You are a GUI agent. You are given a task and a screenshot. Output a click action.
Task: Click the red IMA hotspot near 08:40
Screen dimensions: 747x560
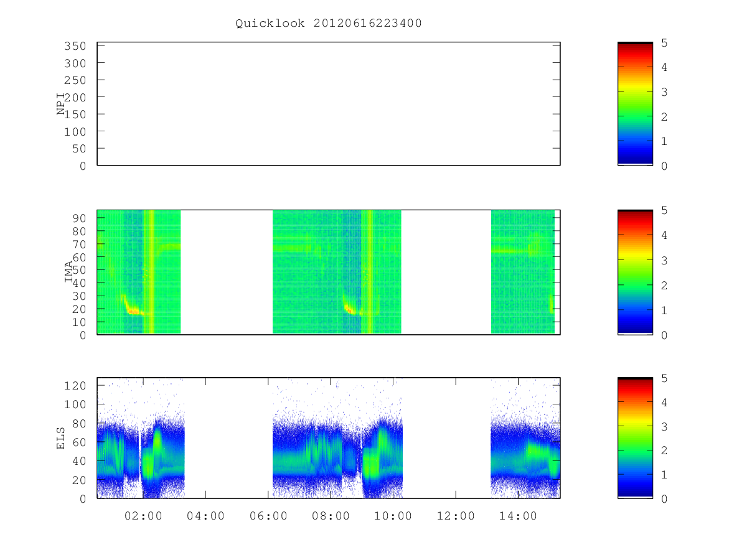pos(349,307)
